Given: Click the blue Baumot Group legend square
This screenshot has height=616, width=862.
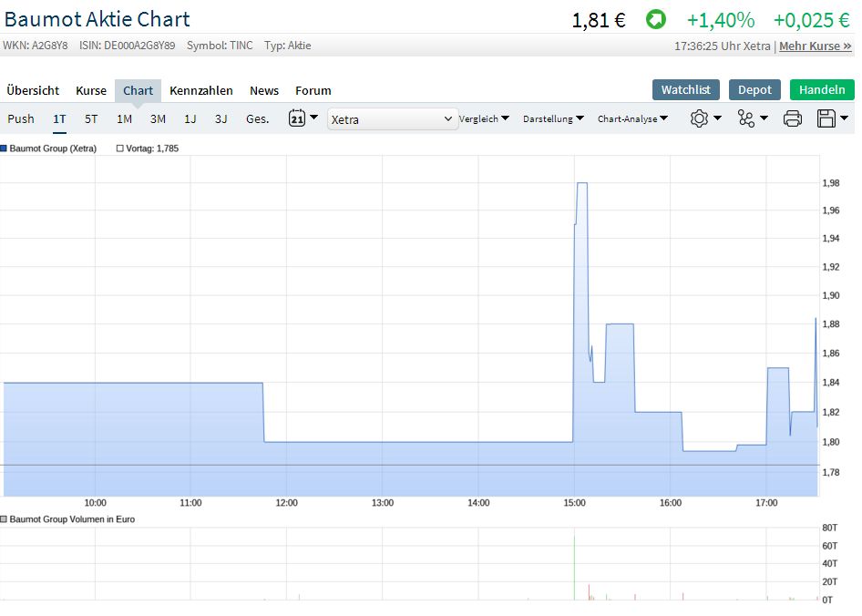Looking at the screenshot, I should click(4, 149).
